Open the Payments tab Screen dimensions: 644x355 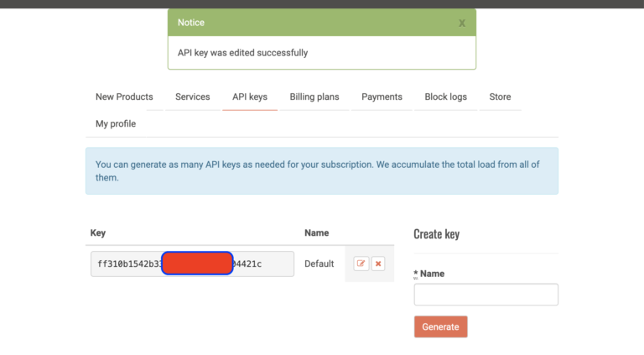point(382,97)
